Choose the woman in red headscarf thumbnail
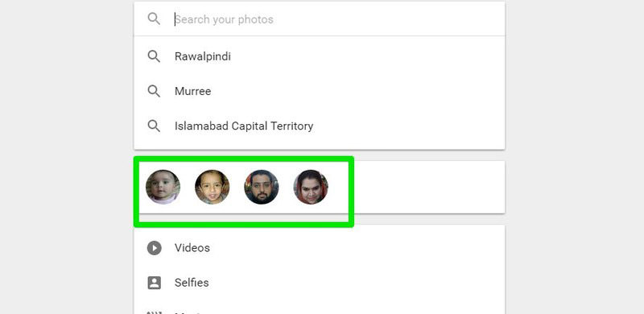The width and height of the screenshot is (644, 314). (x=311, y=187)
